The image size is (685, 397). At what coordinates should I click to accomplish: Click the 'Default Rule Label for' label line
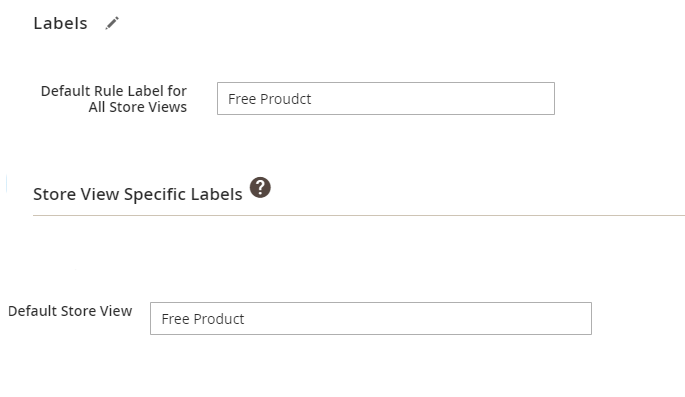pyautogui.click(x=114, y=91)
